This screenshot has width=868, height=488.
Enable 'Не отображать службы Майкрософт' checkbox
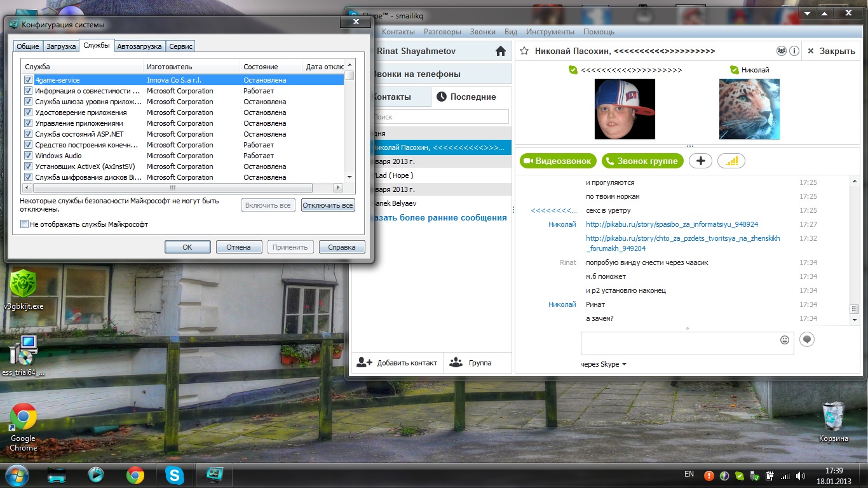(x=24, y=224)
